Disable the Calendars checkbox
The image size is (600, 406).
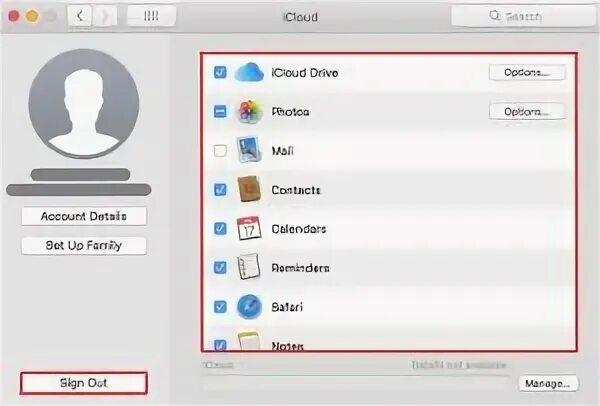(x=220, y=228)
